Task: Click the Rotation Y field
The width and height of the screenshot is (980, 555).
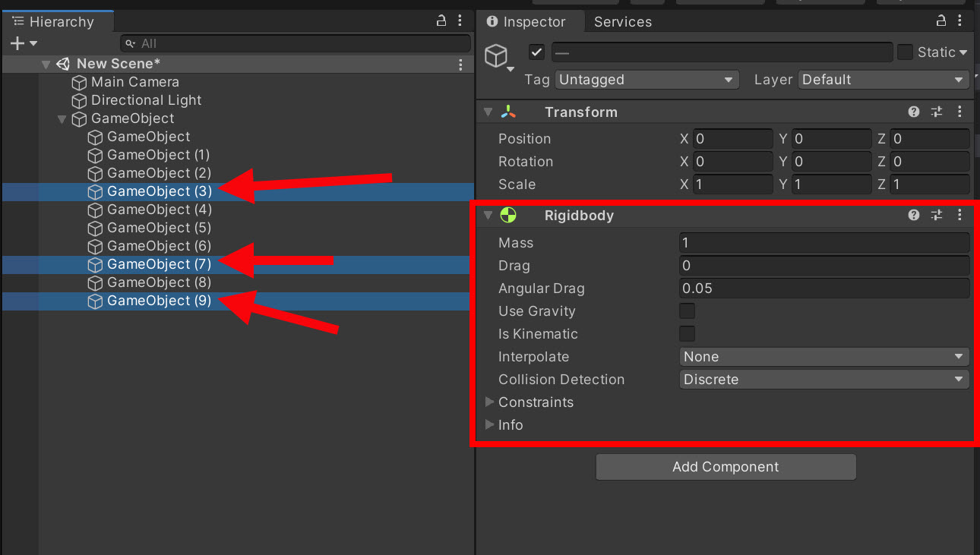Action: [x=831, y=162]
